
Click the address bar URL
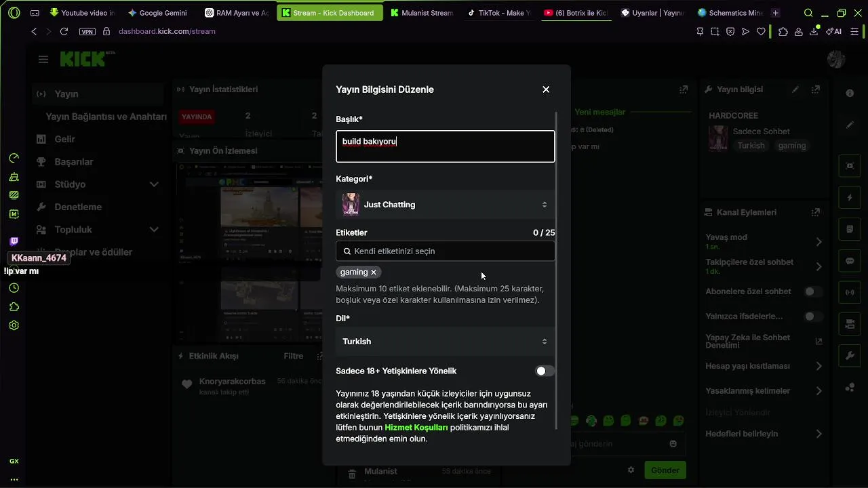pyautogui.click(x=167, y=31)
